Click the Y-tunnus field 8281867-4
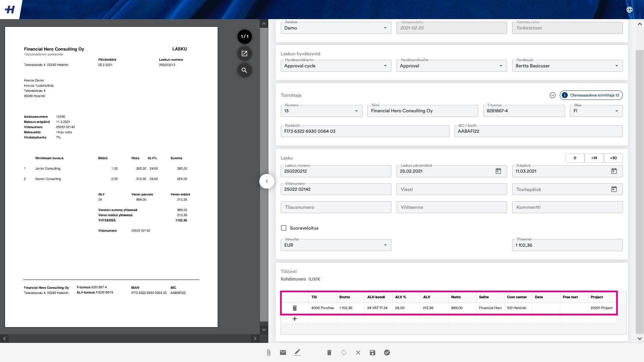Screen dimensions: 644x362 (524, 111)
